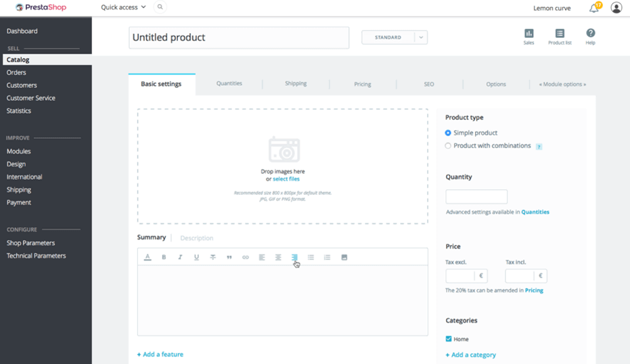630x364 pixels.
Task: Toggle bold formatting in Summary editor
Action: pos(164,257)
